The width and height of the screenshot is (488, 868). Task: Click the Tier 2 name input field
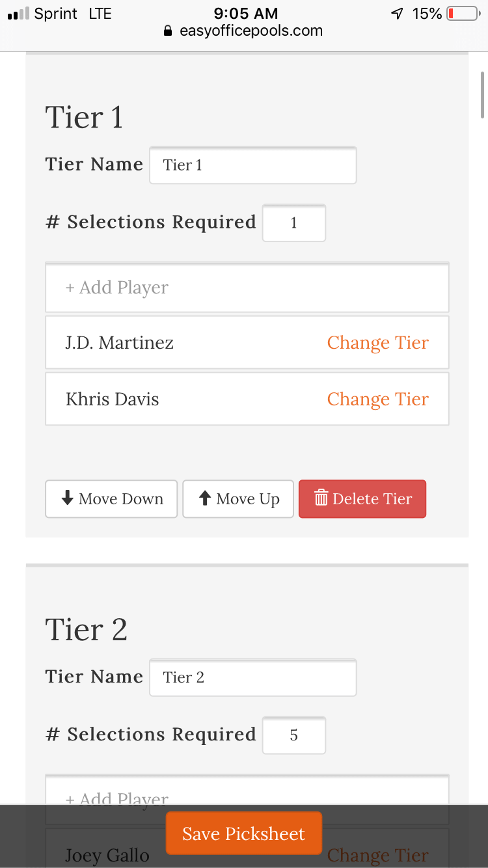[252, 677]
